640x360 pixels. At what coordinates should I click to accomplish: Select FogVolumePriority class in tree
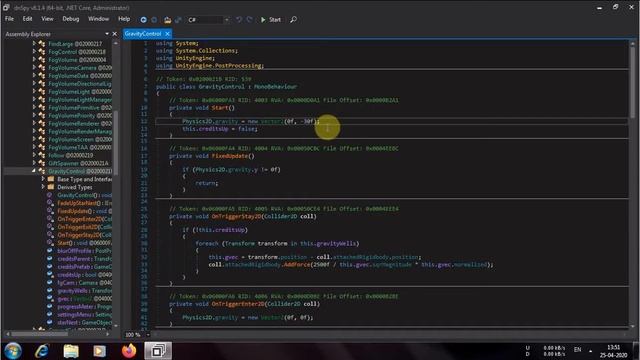point(80,116)
